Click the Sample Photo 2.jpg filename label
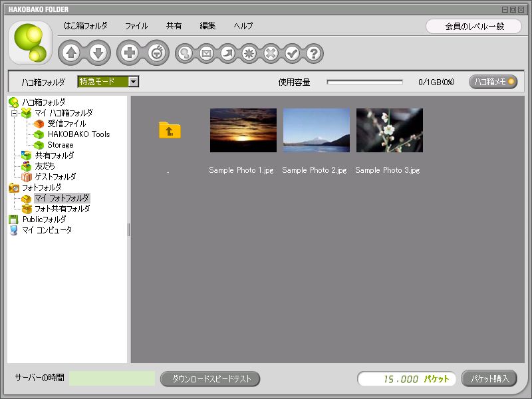Image resolution: width=532 pixels, height=399 pixels. (315, 170)
